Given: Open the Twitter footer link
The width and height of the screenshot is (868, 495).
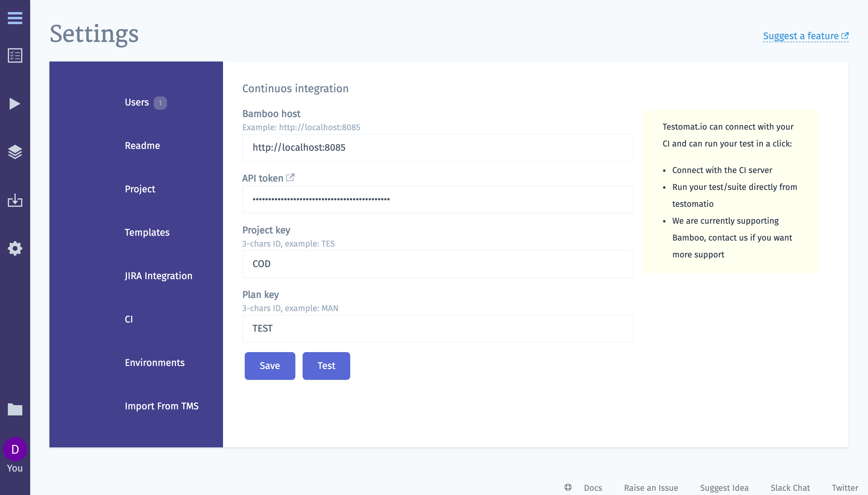Looking at the screenshot, I should [845, 488].
